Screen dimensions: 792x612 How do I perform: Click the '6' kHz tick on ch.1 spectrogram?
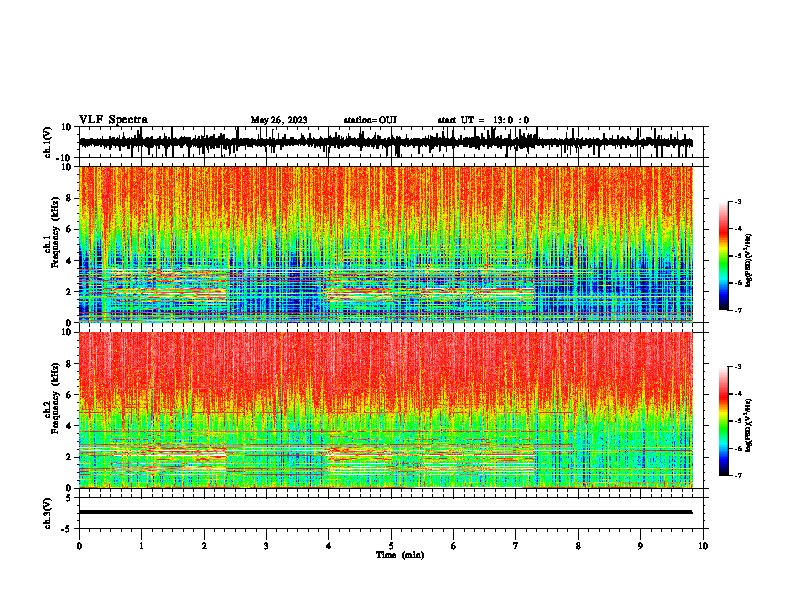coord(69,229)
